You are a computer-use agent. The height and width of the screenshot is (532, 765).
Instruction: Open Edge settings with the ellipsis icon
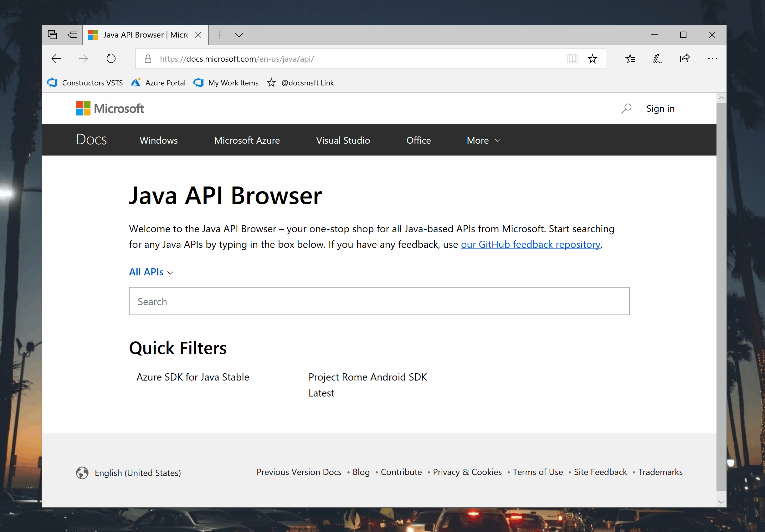tap(712, 59)
